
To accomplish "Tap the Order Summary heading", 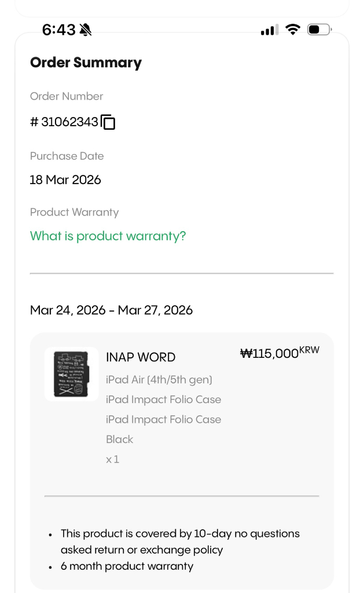I will pyautogui.click(x=86, y=63).
